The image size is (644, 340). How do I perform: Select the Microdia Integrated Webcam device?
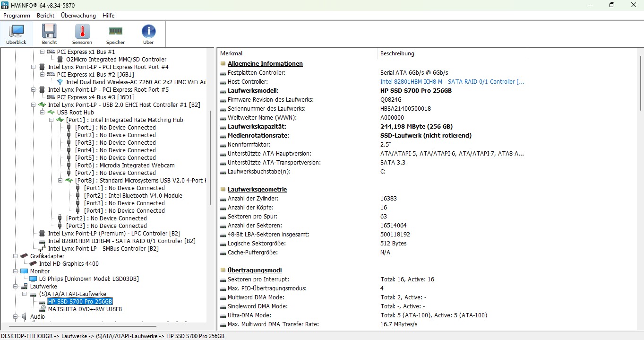[137, 166]
